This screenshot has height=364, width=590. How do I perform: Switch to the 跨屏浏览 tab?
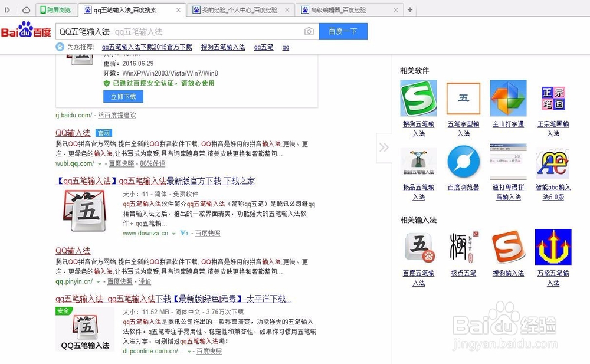coord(57,10)
